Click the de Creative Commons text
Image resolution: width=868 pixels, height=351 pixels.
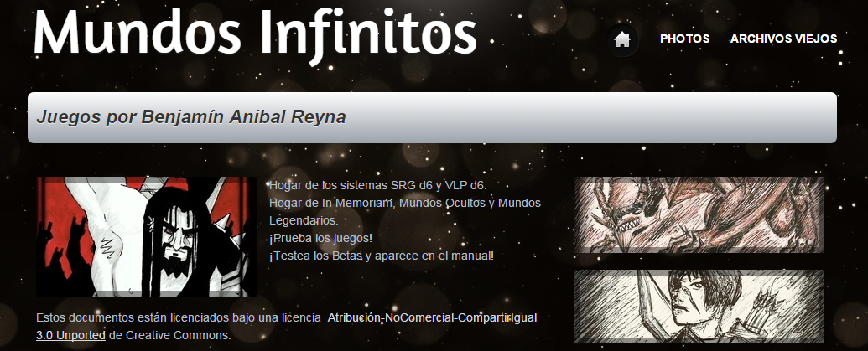coord(169,336)
